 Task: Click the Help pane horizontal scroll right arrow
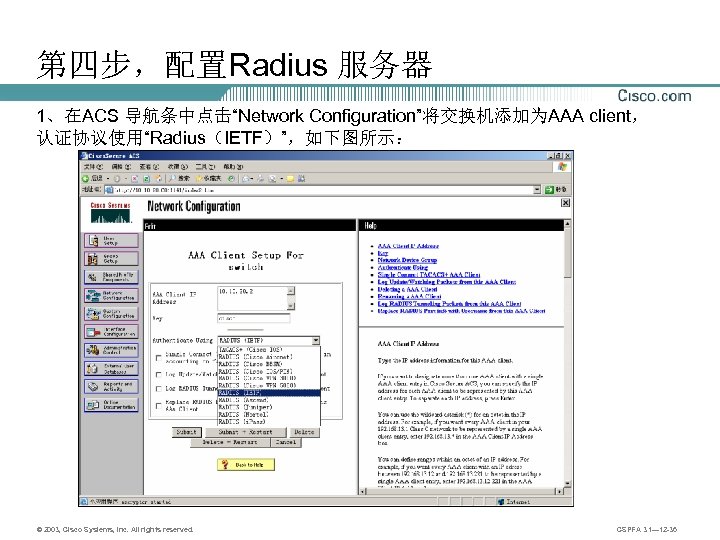point(559,491)
